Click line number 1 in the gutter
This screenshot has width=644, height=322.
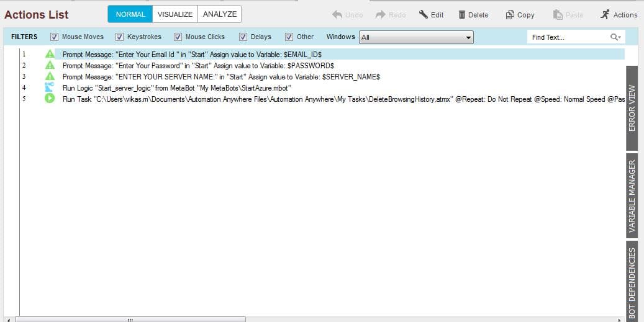(24, 54)
